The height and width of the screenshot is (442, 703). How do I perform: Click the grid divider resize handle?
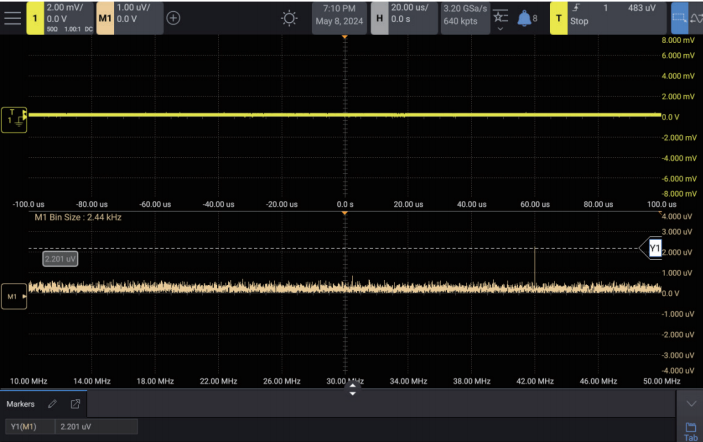point(351,391)
